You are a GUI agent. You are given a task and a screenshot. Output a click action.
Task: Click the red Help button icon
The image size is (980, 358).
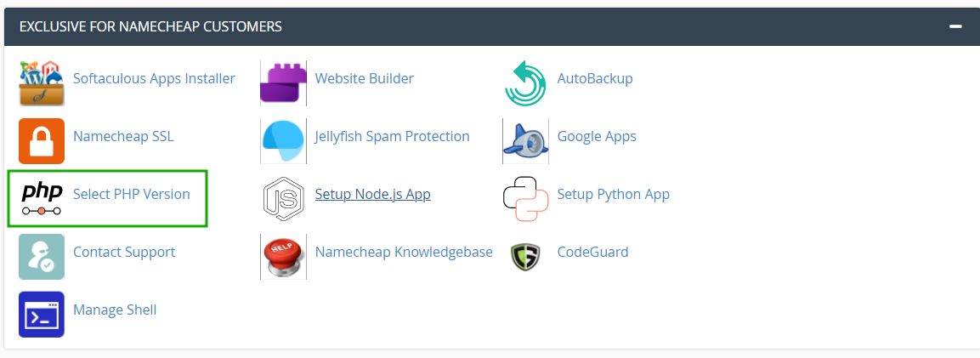click(x=283, y=257)
